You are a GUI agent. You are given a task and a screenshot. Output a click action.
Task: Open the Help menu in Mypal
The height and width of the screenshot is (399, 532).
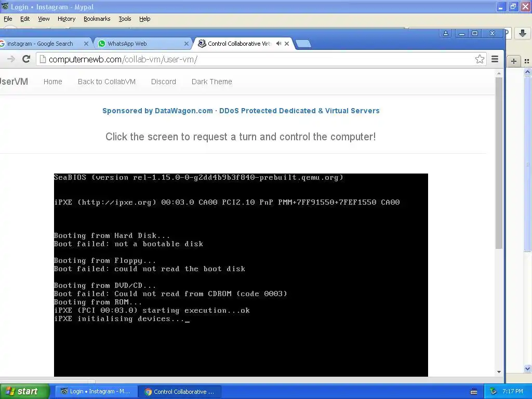pyautogui.click(x=145, y=19)
